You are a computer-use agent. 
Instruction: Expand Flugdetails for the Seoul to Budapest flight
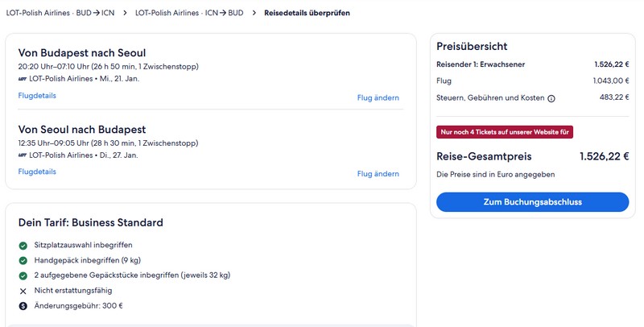tap(37, 172)
